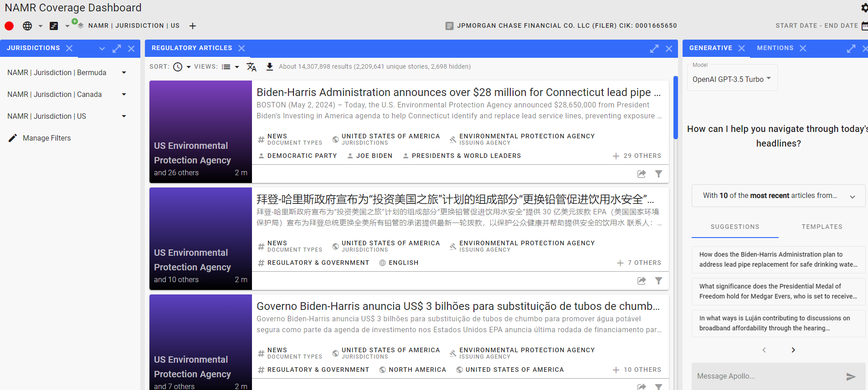Viewport: 868px width, 390px height.
Task: Select suggestion about Luján broadband affordability
Action: 778,323
